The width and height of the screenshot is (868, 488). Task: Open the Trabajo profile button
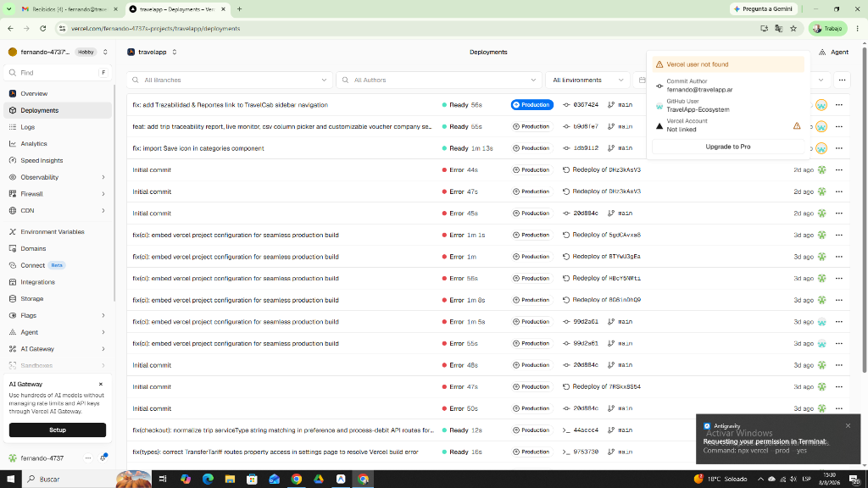(827, 28)
